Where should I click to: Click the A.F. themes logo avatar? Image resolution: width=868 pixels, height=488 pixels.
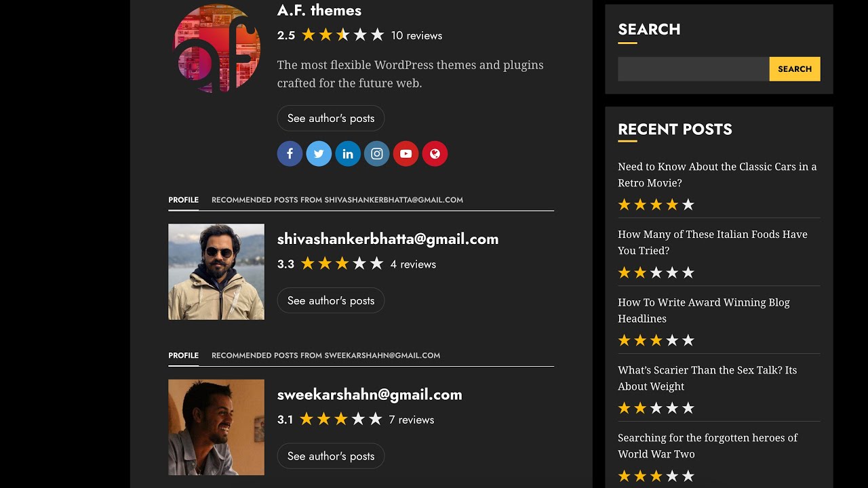pos(216,47)
